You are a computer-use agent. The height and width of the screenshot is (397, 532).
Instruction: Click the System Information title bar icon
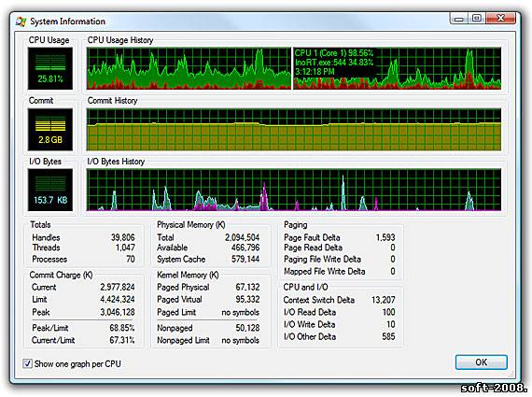coord(21,21)
